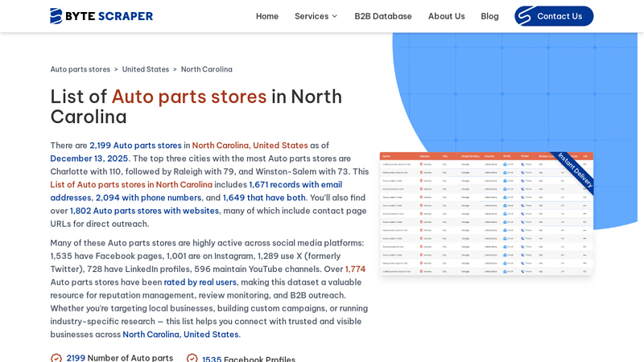Click the '1,774' red number

355,269
